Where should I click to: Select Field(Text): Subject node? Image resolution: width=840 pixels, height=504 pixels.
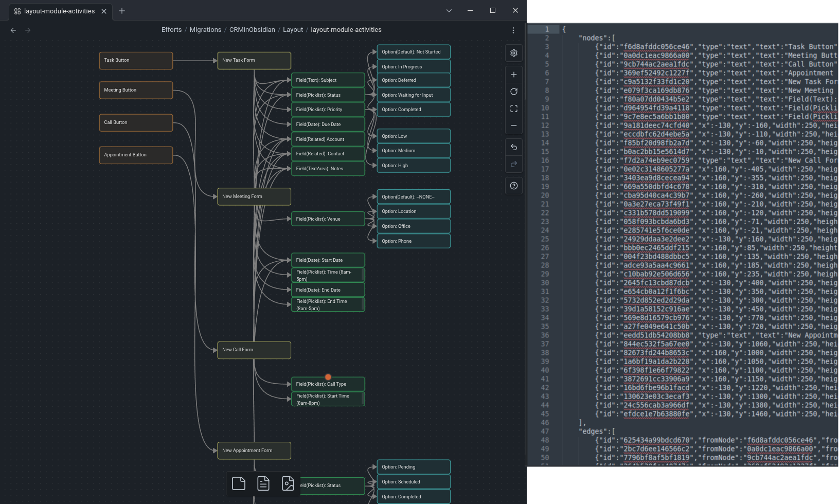328,80
